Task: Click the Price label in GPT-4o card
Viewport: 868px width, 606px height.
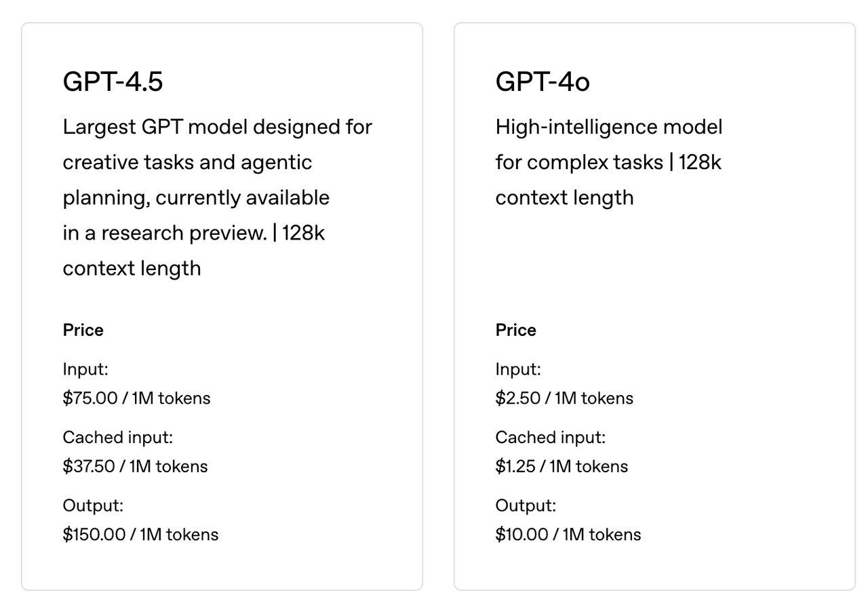Action: tap(515, 330)
